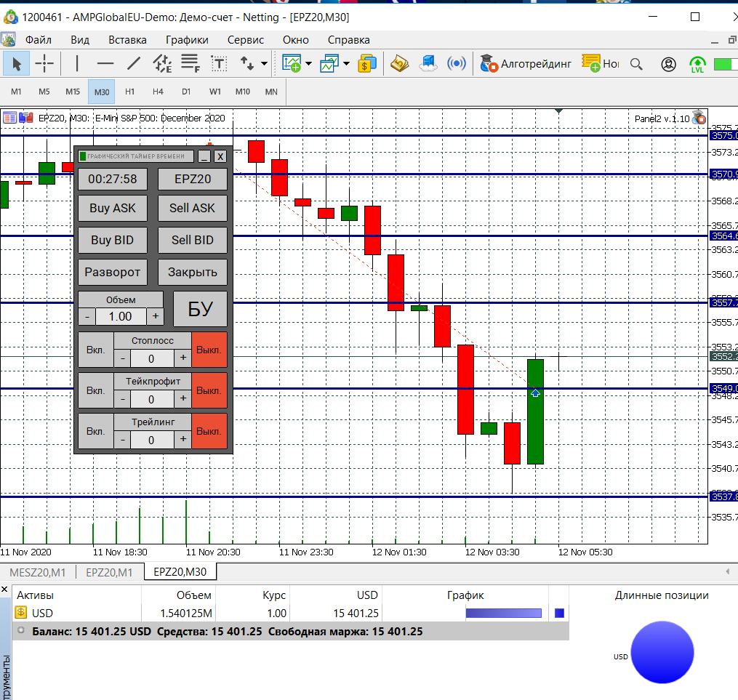Screen dimensions: 738x700
Task: Open the Графики menu
Action: 187,40
